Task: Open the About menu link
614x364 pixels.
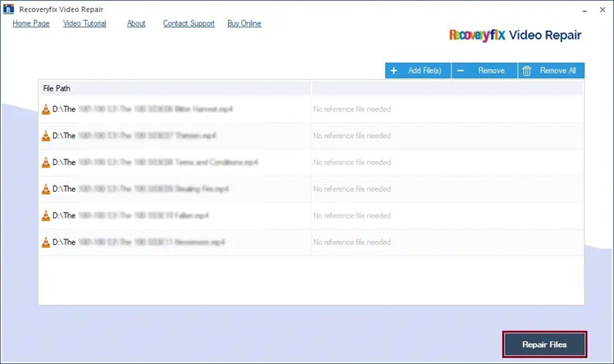Action: [136, 23]
